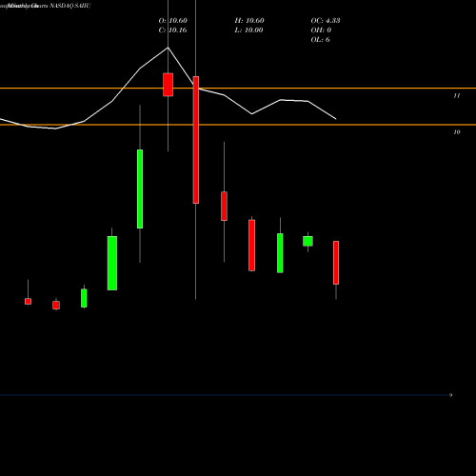Click the 'OH: 0' reading
476x476 pixels.
[321, 30]
